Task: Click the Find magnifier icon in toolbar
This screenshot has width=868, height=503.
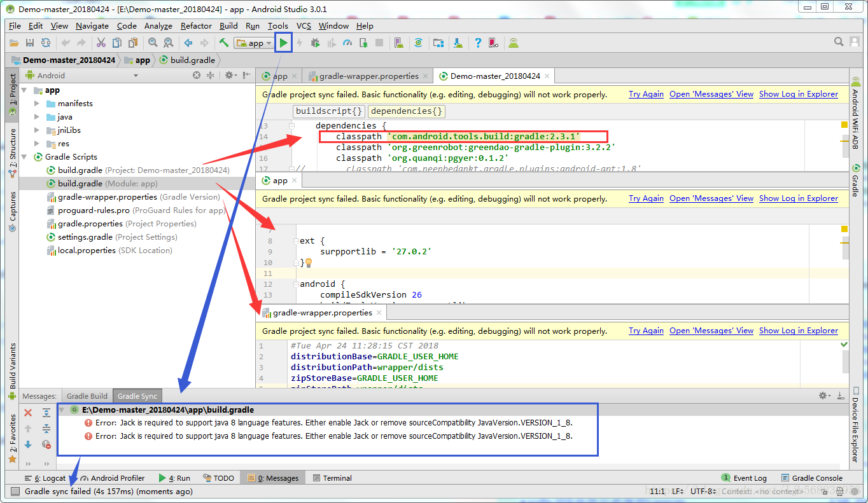Action: coord(153,43)
